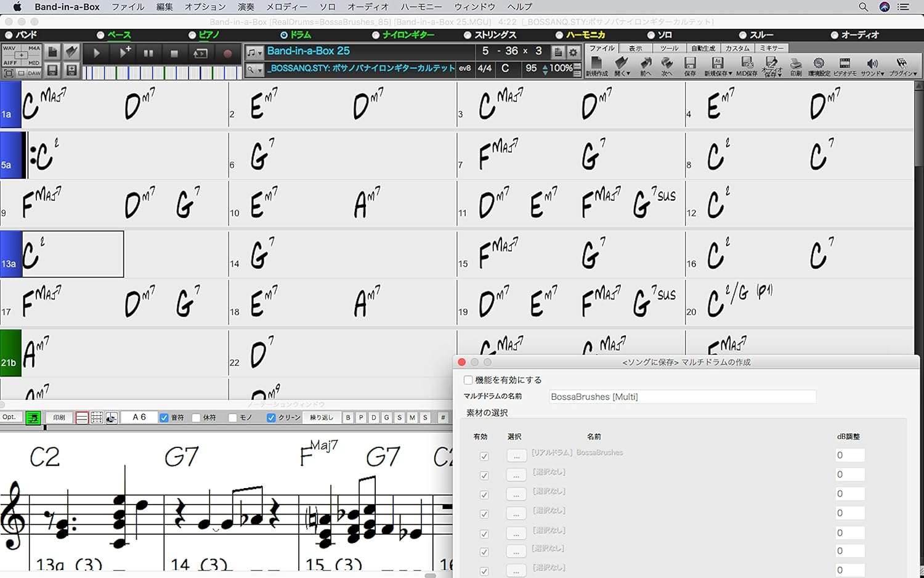Click the 繰り返し button
This screenshot has width=924, height=578.
pos(321,418)
